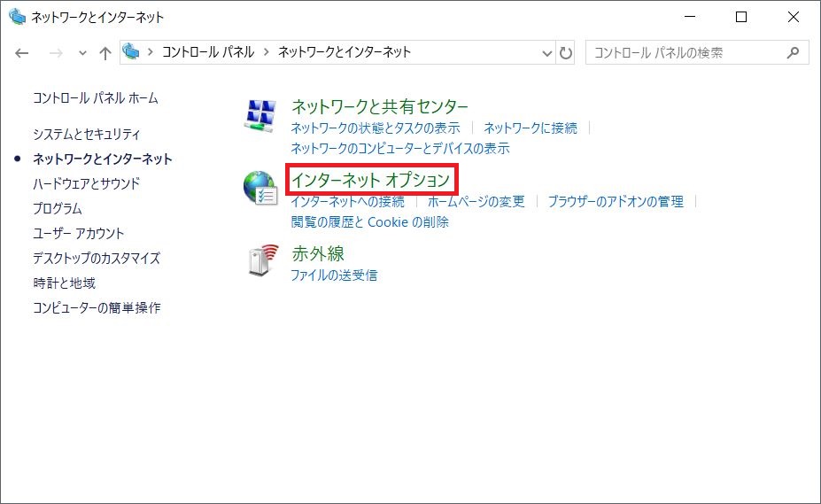This screenshot has height=504, width=821.
Task: Click the Network and Sharing Center icon
Action: click(259, 117)
